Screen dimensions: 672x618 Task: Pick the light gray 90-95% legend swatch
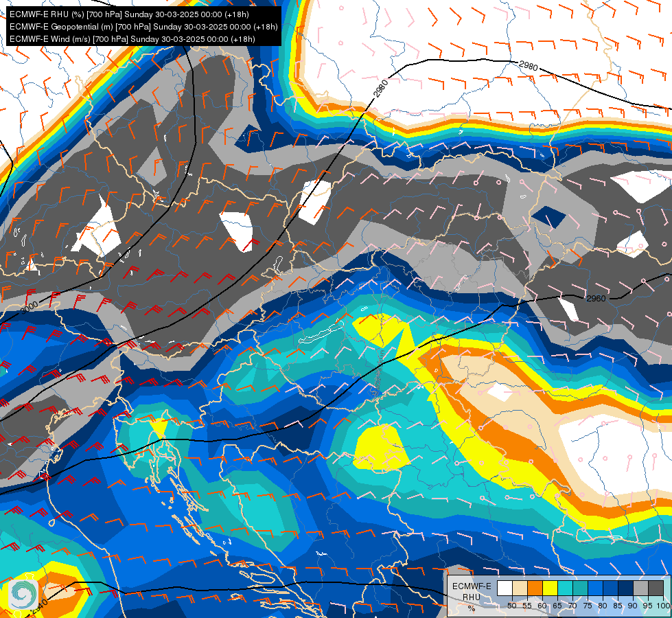coord(640,588)
